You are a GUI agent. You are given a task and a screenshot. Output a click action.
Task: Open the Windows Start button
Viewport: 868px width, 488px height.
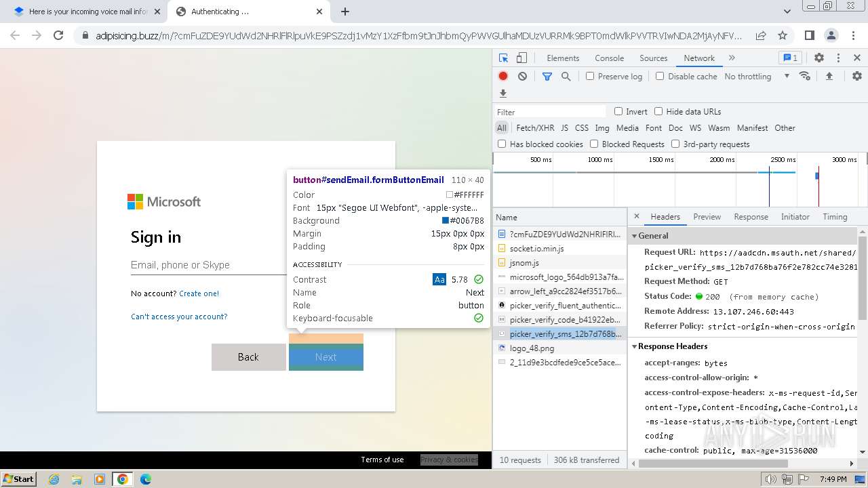tap(18, 479)
